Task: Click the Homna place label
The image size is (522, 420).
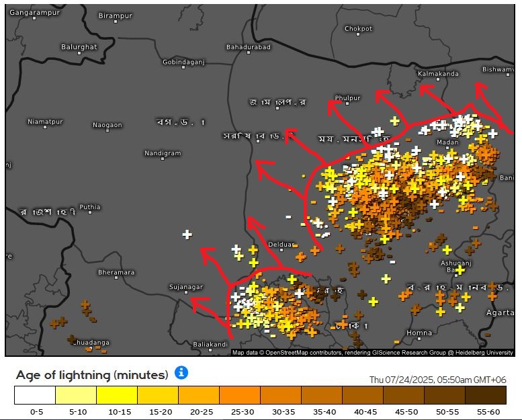Action: [x=419, y=333]
